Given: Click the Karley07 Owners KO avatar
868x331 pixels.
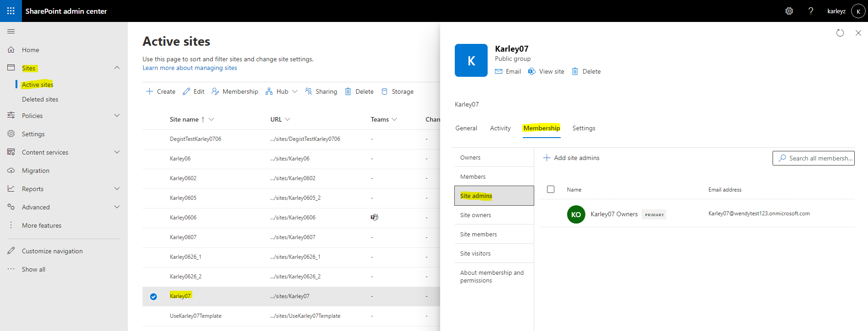Looking at the screenshot, I should 576,214.
